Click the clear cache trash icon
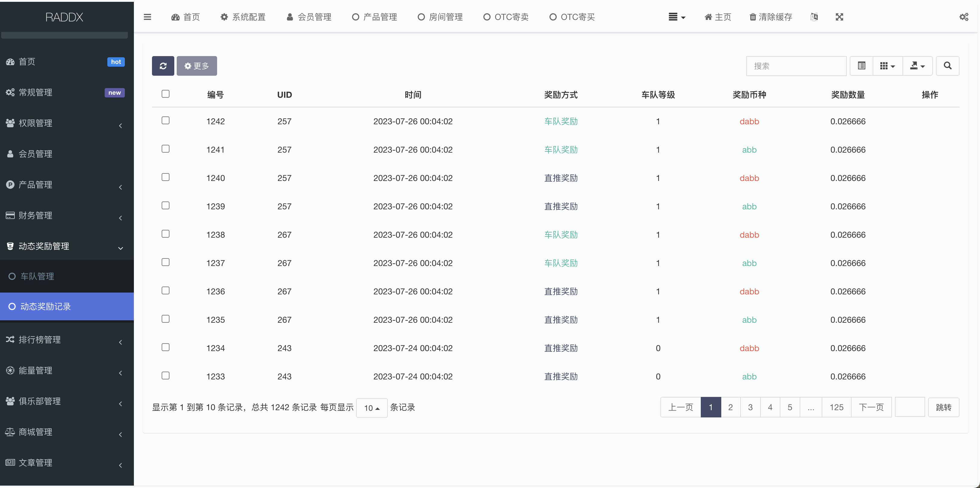The image size is (980, 488). pyautogui.click(x=753, y=17)
